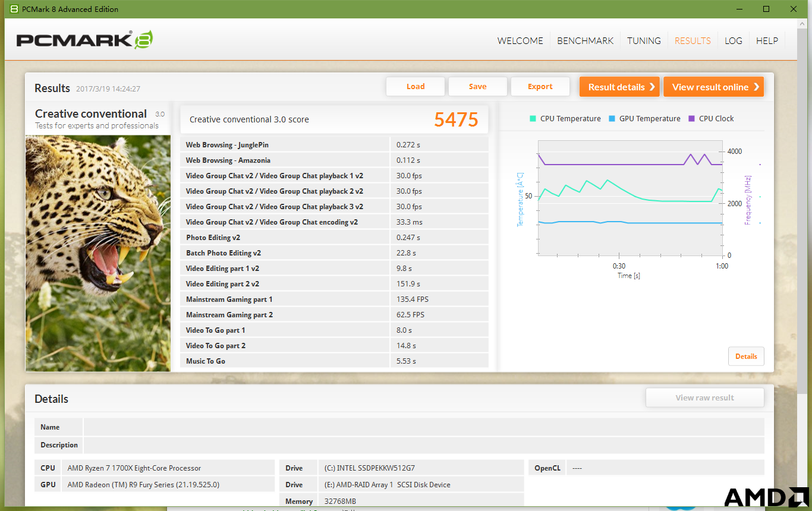This screenshot has width=812, height=511.
Task: Click the CPU Clock legend swatch
Action: (x=691, y=118)
